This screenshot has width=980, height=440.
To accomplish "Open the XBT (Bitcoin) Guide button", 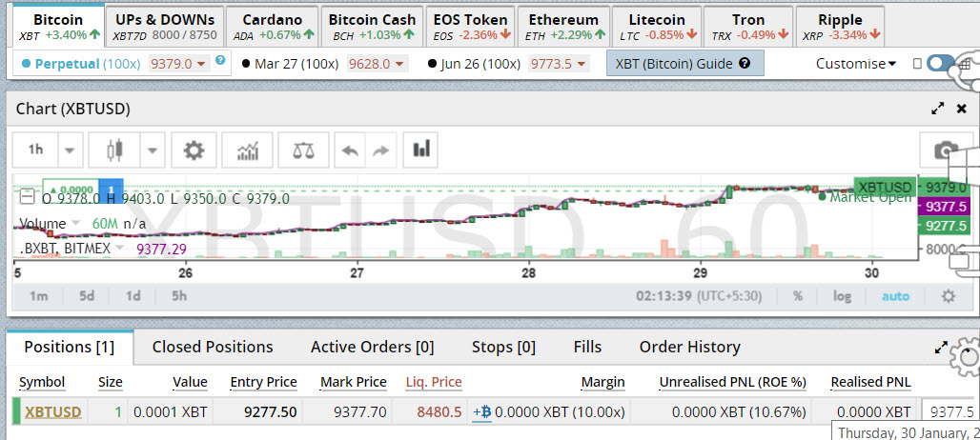I will [x=685, y=63].
